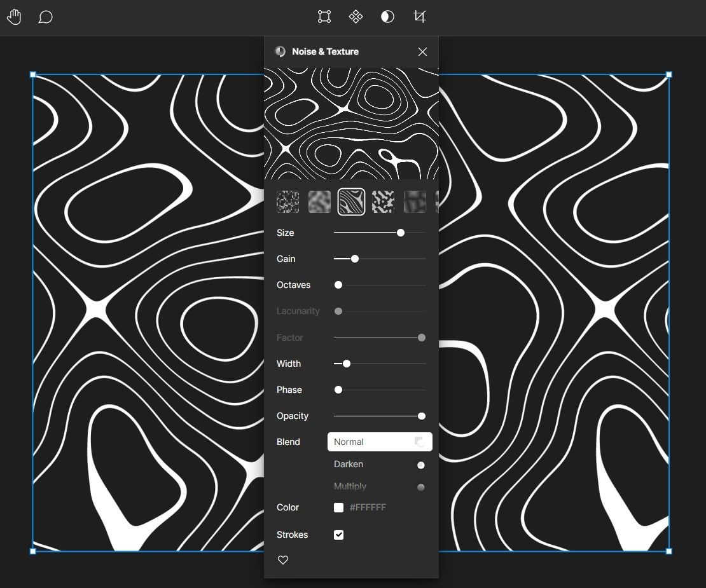This screenshot has height=588, width=706.
Task: Open the patterns tool with diamond icon
Action: click(356, 17)
